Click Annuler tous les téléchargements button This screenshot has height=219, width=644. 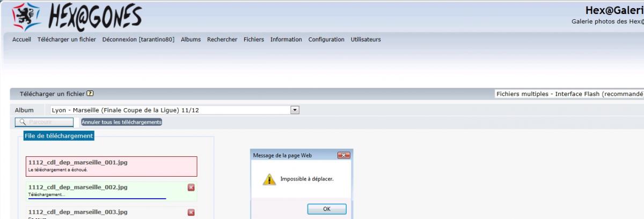point(121,122)
